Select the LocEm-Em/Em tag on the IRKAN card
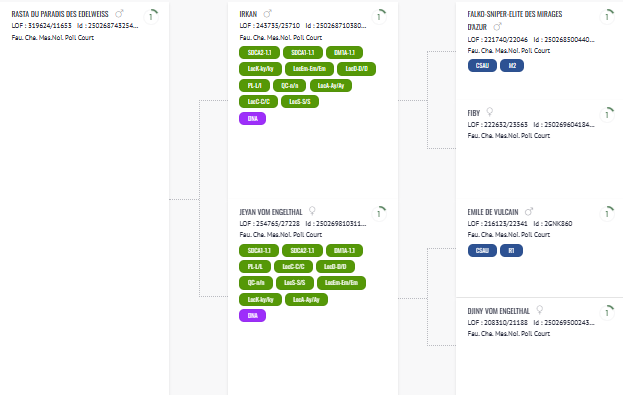 point(309,69)
